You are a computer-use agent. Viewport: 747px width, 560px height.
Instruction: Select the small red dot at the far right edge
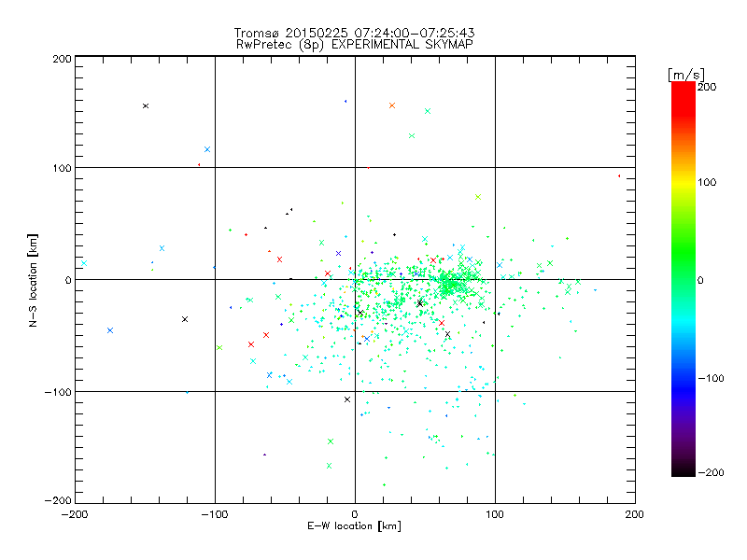pos(619,175)
